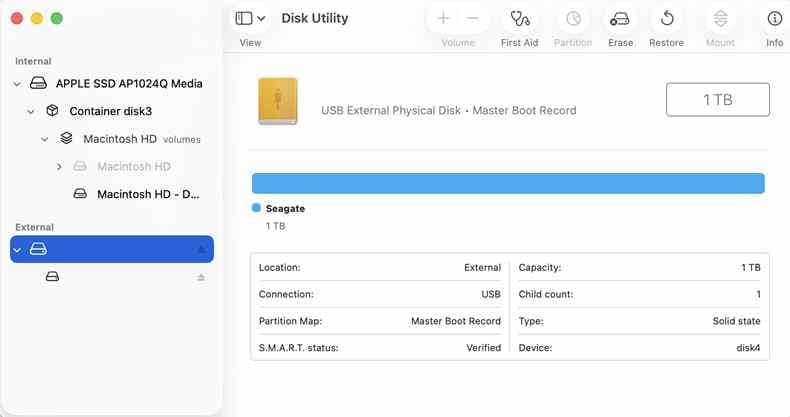Image resolution: width=790 pixels, height=417 pixels.
Task: Click the 1 TB capacity box
Action: 717,100
